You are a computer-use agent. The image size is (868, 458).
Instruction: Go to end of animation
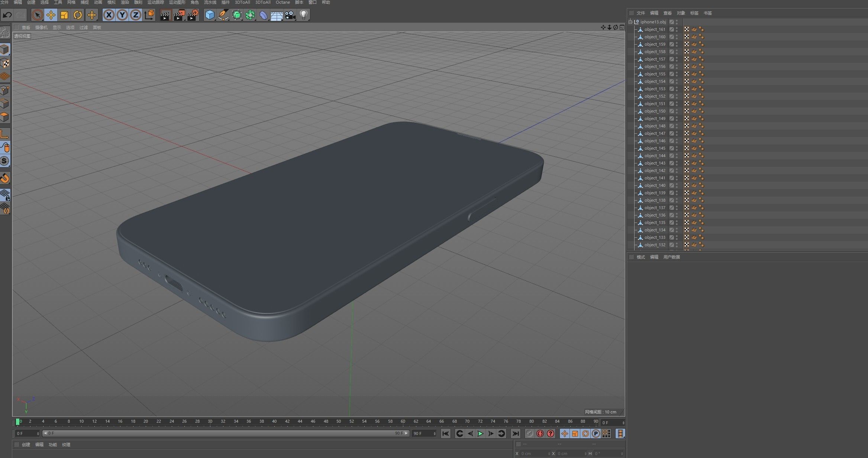(x=515, y=433)
